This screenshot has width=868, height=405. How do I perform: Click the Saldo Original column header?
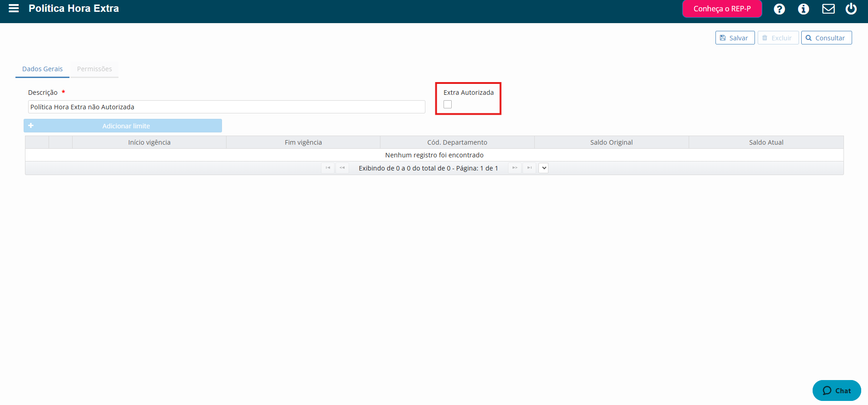[x=612, y=142]
